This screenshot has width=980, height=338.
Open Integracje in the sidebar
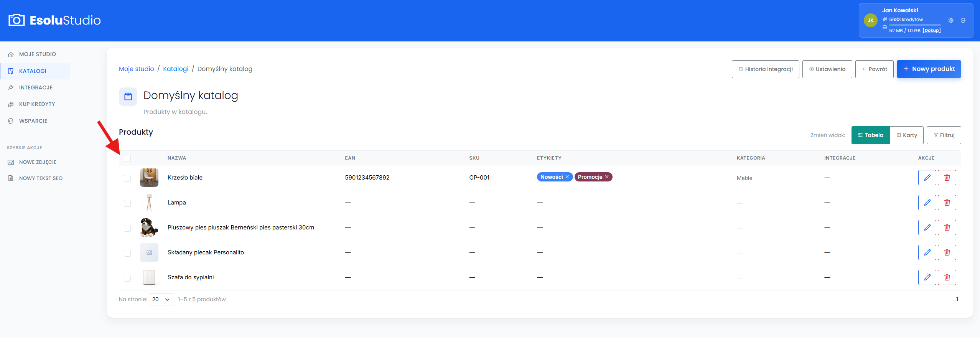tap(36, 87)
